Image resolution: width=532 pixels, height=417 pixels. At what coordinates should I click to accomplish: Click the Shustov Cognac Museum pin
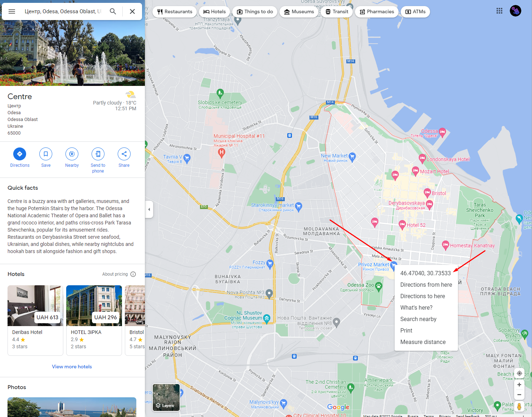267,318
